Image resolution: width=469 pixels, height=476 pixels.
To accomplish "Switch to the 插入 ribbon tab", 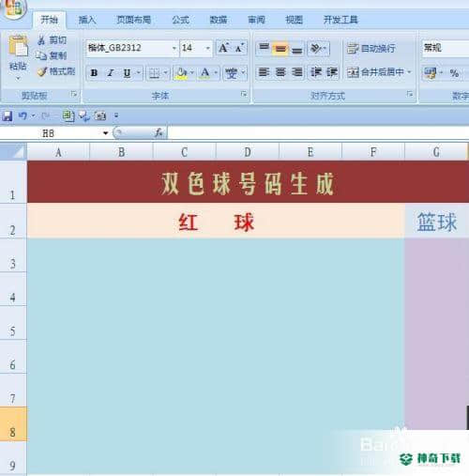I will [87, 20].
